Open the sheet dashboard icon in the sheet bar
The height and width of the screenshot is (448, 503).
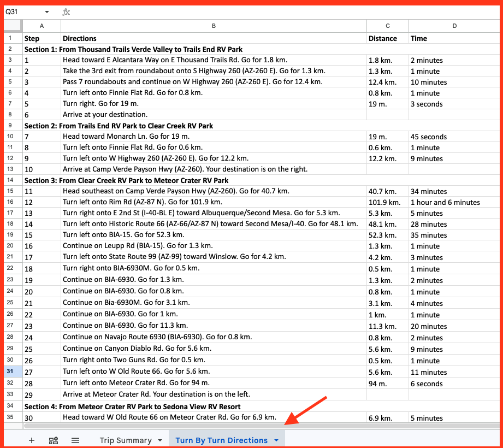(54, 440)
